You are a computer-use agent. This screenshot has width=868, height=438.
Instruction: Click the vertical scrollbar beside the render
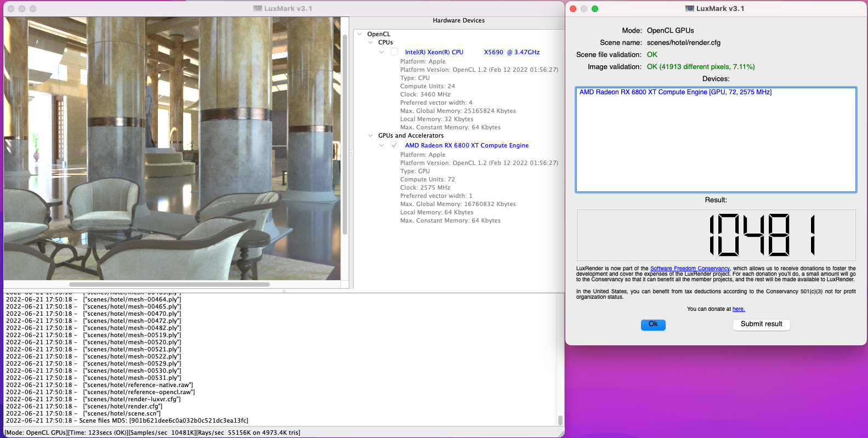pos(345,134)
